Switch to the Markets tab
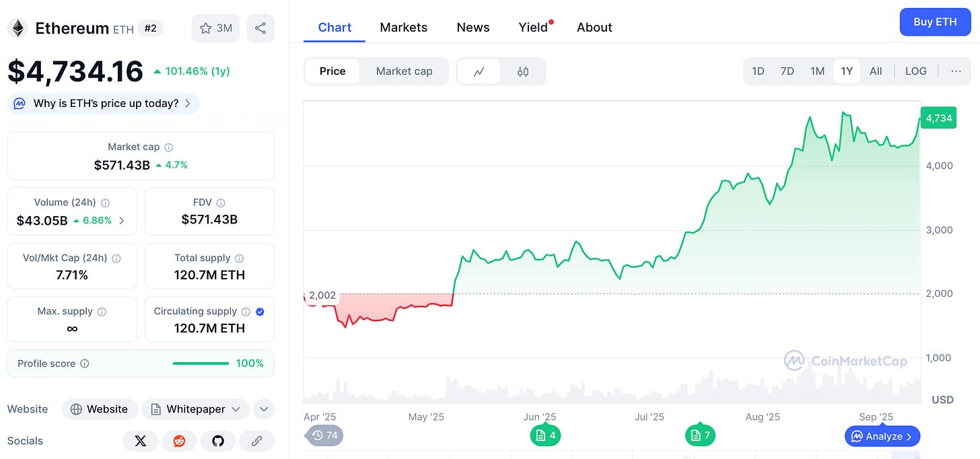The image size is (980, 459). [x=403, y=28]
